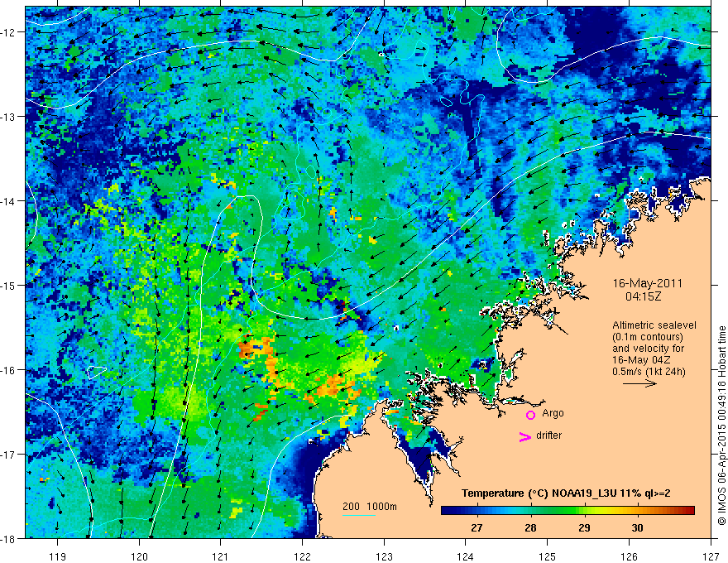Viewport: 728px width, 563px height.
Task: Click the 'Altimetric sealevel' label
Action: tap(654, 325)
